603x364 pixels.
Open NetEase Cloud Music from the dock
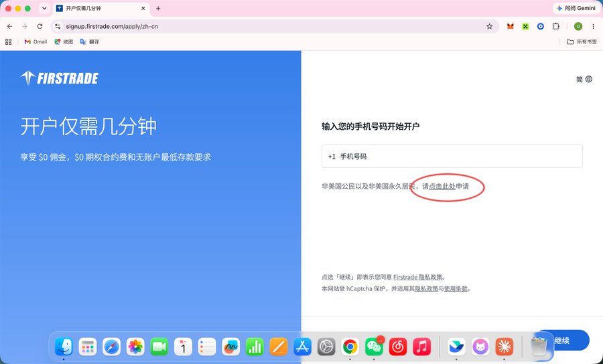point(397,347)
